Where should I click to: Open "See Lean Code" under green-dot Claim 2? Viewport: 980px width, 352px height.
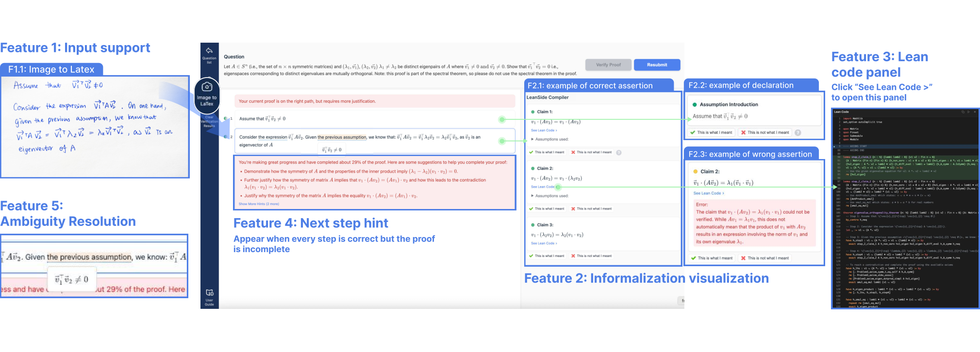click(x=544, y=187)
